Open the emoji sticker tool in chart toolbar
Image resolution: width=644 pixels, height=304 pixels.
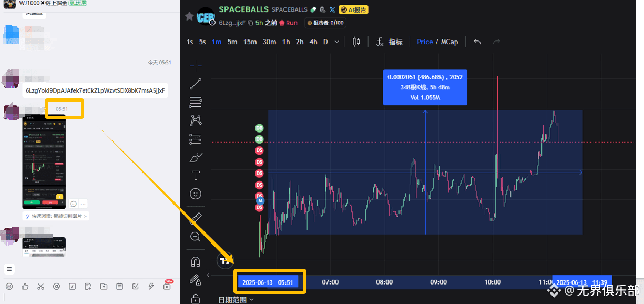tap(196, 194)
